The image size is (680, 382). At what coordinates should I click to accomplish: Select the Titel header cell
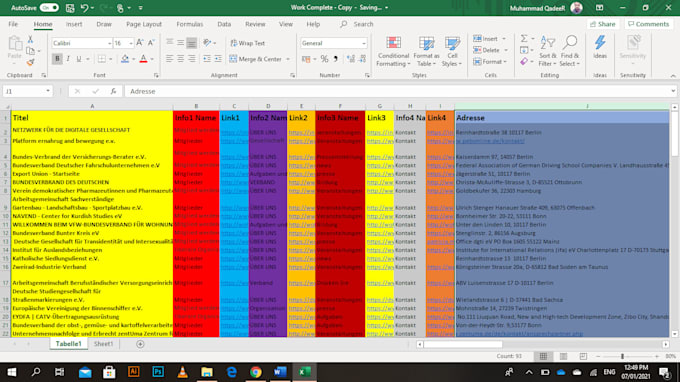pos(92,118)
